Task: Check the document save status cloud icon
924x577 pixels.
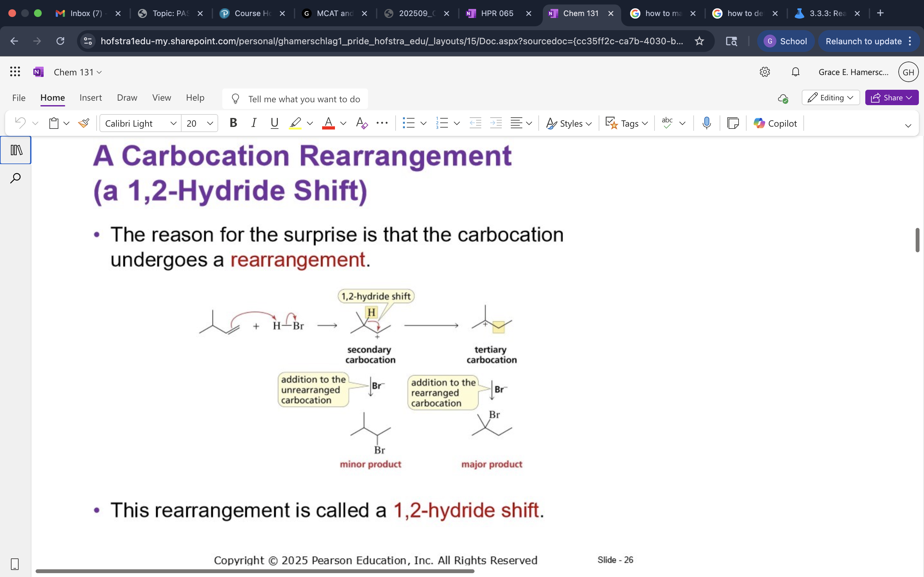Action: [783, 98]
